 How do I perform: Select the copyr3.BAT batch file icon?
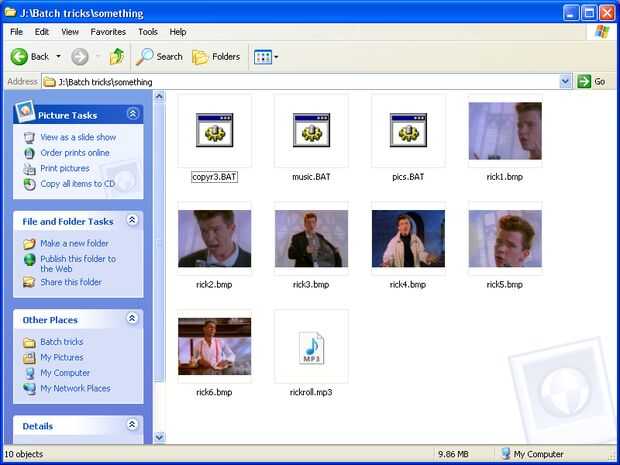pyautogui.click(x=214, y=130)
